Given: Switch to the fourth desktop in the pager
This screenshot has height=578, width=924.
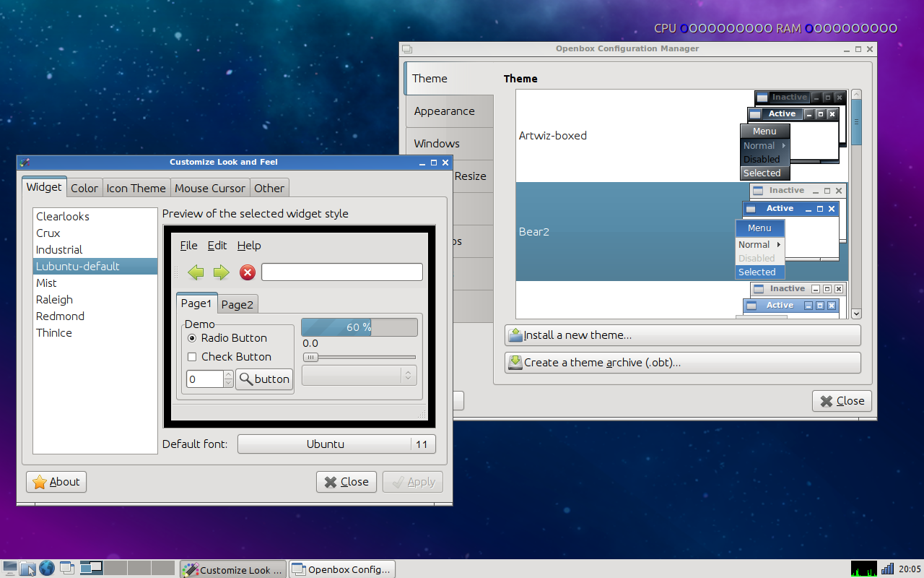Looking at the screenshot, I should tap(162, 569).
